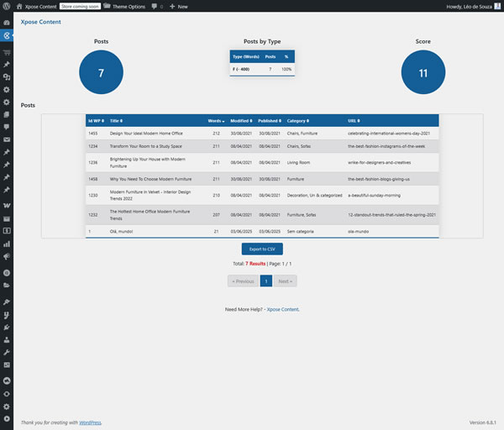Open the Settings sliders sidebar icon
The image size is (504, 430).
pyautogui.click(x=7, y=364)
